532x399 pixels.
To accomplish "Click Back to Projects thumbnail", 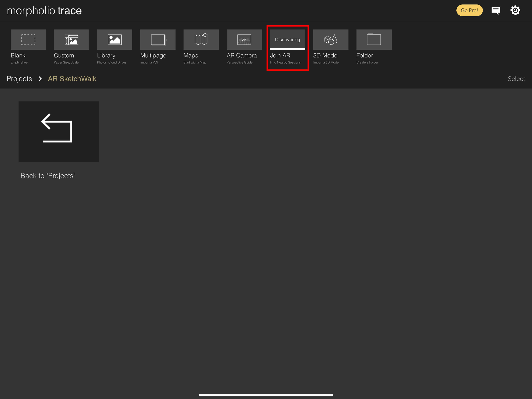I will coord(59,131).
